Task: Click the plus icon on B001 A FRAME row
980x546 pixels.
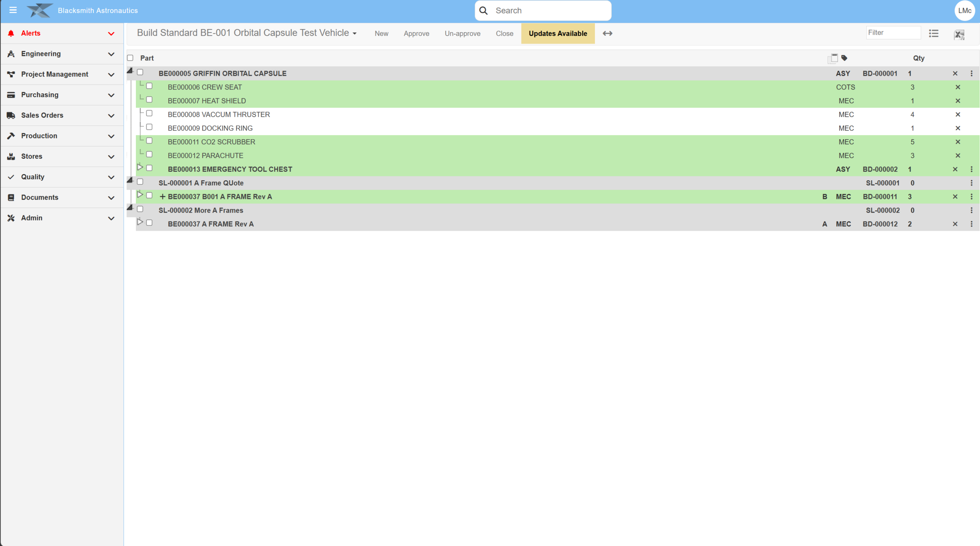Action: click(162, 197)
